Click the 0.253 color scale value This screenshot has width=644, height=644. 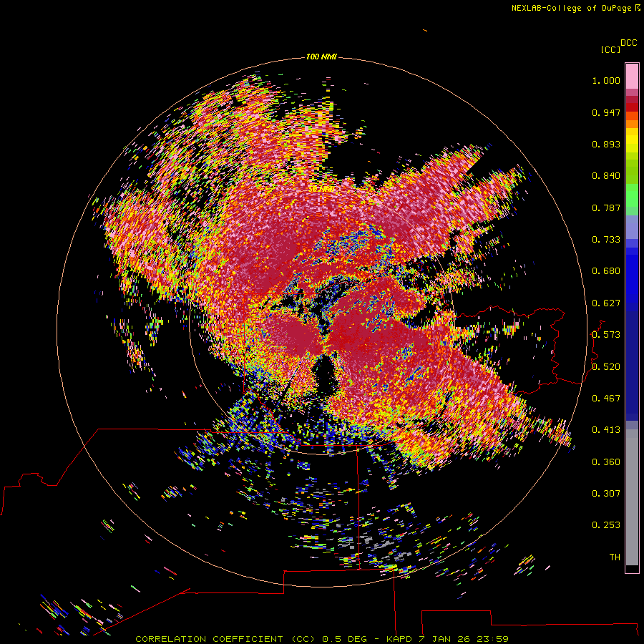(x=606, y=525)
